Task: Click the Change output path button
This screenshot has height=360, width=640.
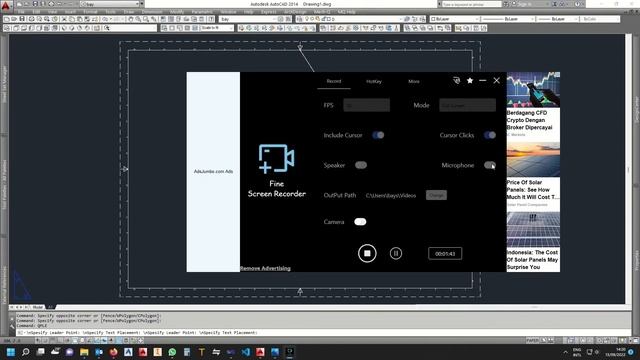Action: click(x=436, y=195)
